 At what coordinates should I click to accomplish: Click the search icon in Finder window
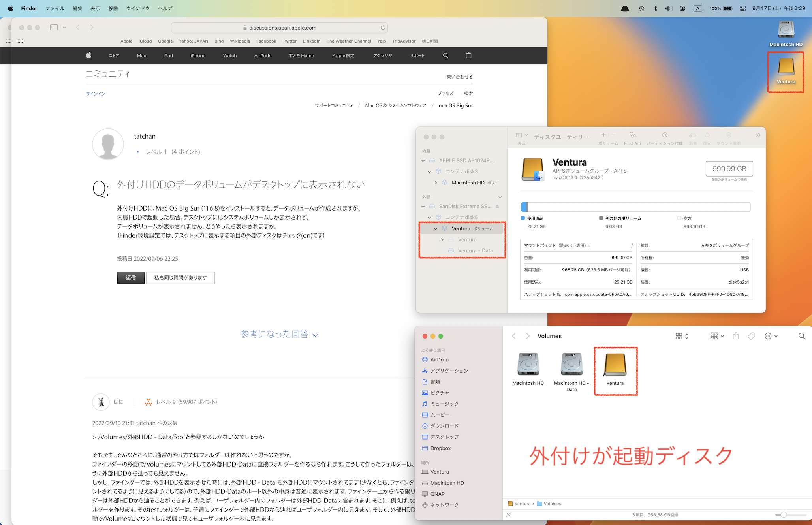[x=801, y=336]
